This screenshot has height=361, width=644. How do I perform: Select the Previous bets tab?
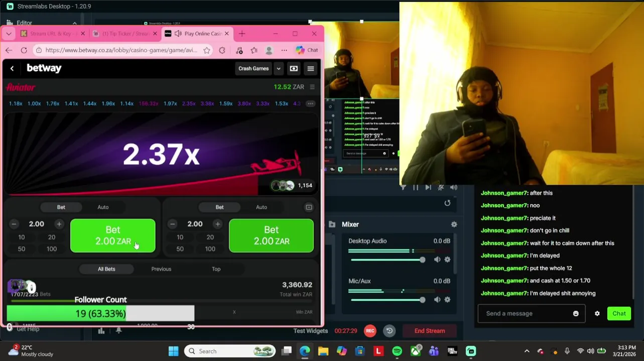[x=161, y=269]
